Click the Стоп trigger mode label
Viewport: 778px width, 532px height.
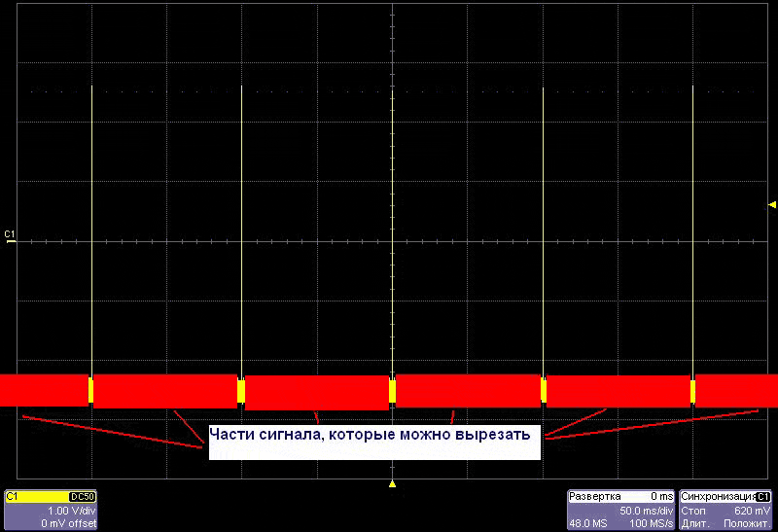694,511
